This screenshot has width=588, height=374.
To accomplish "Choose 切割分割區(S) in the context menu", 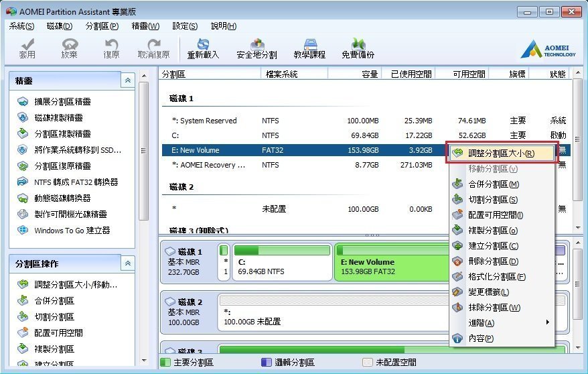I will point(502,200).
